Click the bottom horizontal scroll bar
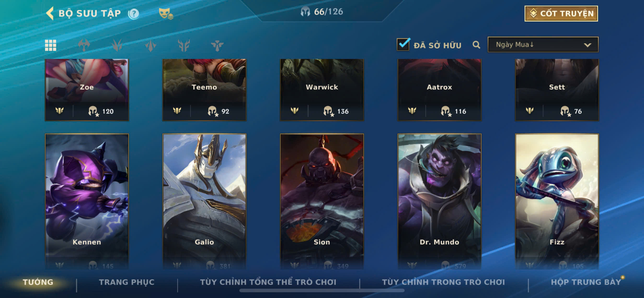The height and width of the screenshot is (298, 644). tap(322, 291)
